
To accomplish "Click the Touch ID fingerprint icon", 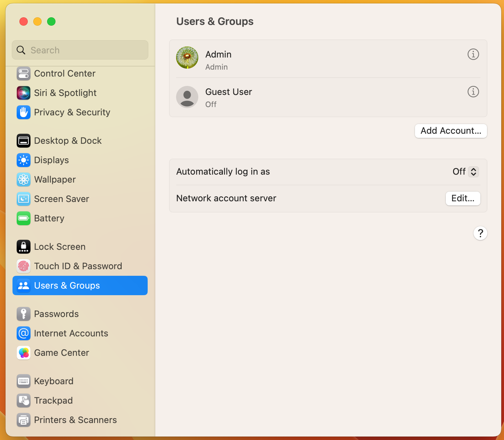I will 24,266.
